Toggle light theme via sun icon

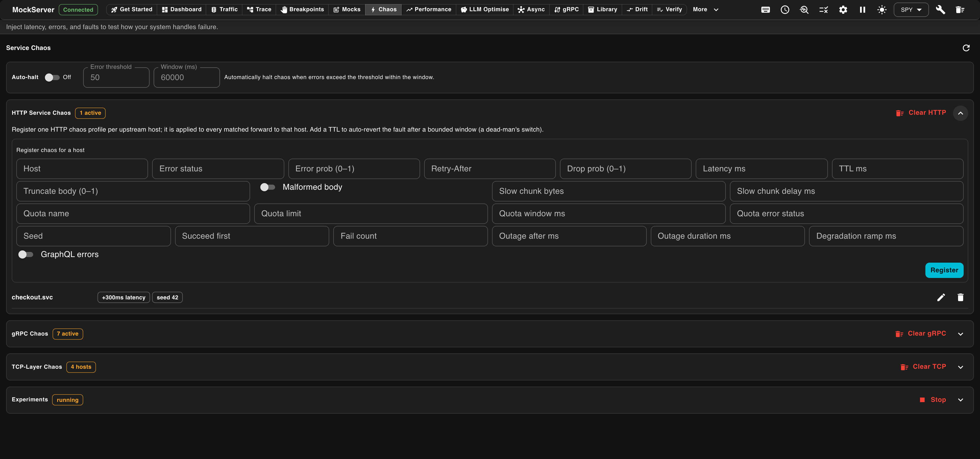tap(882, 10)
